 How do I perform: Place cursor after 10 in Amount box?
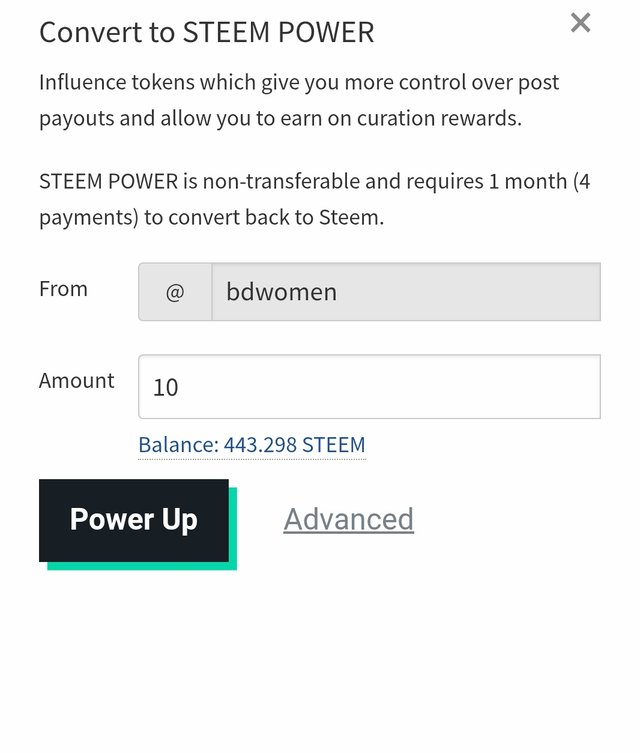coord(181,387)
